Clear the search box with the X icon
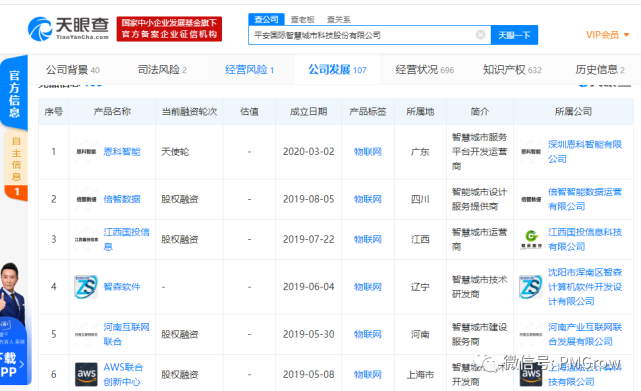641x391 pixels. click(481, 35)
